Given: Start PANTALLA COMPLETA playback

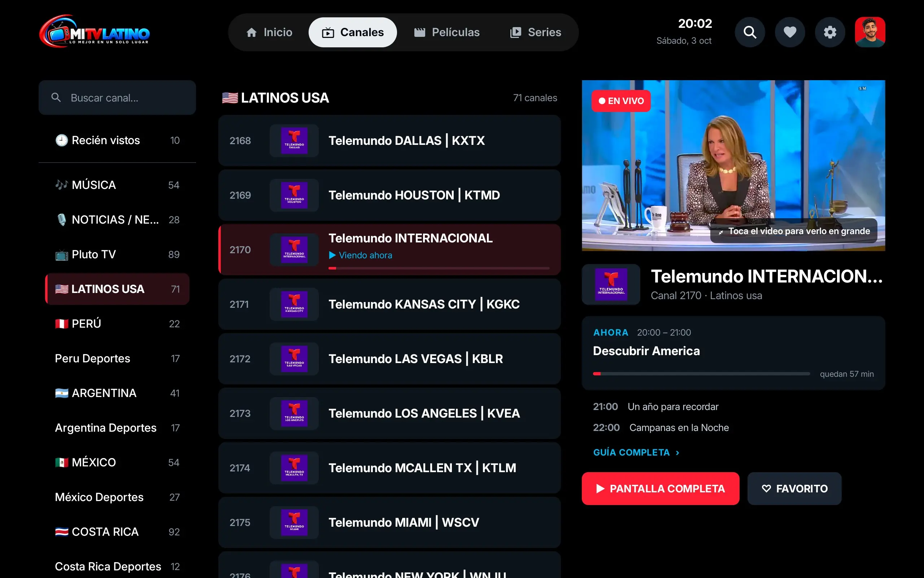Looking at the screenshot, I should [660, 488].
